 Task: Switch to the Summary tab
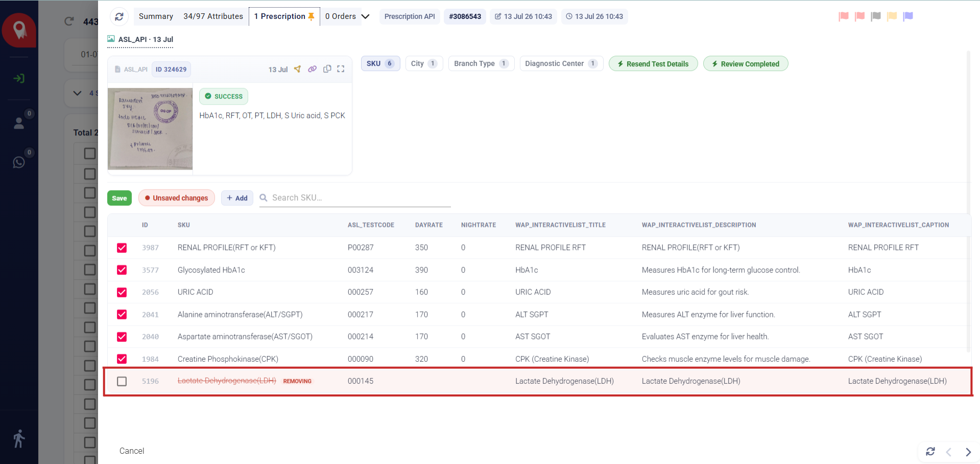[156, 16]
